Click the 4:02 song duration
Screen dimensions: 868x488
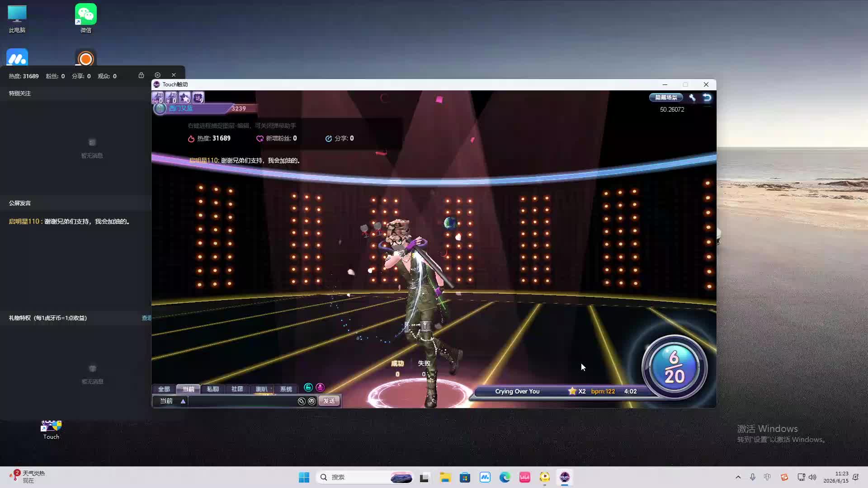(x=630, y=391)
